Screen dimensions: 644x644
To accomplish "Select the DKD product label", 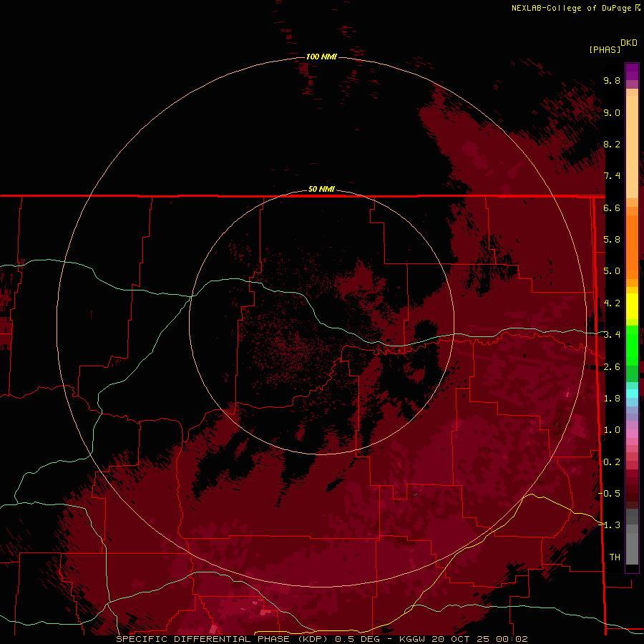I will pos(629,43).
